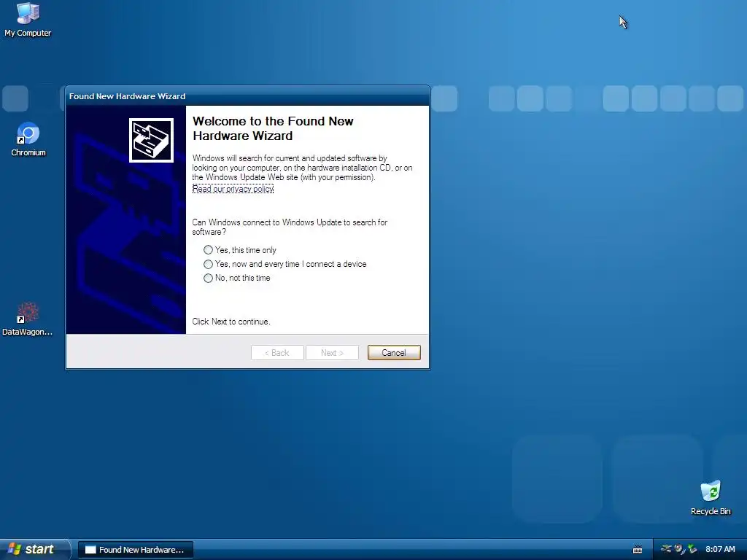The height and width of the screenshot is (560, 747).
Task: Open the My Computer desktop icon
Action: [28, 20]
